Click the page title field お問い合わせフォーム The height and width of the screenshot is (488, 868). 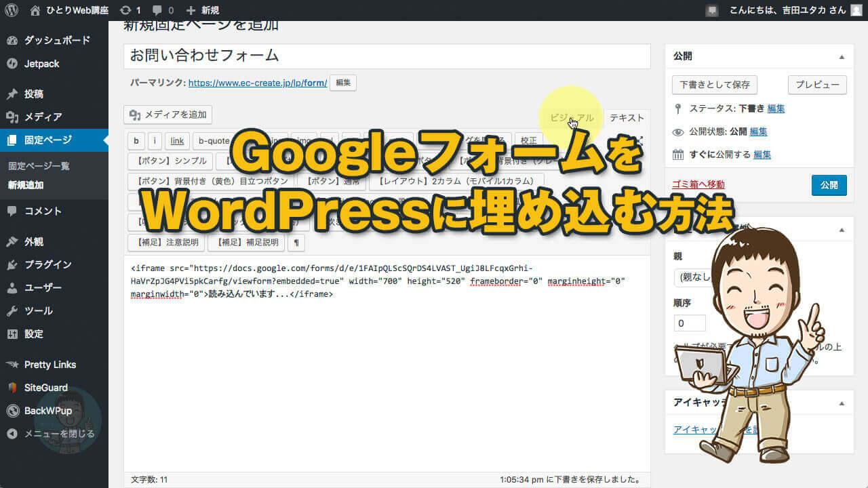point(387,56)
